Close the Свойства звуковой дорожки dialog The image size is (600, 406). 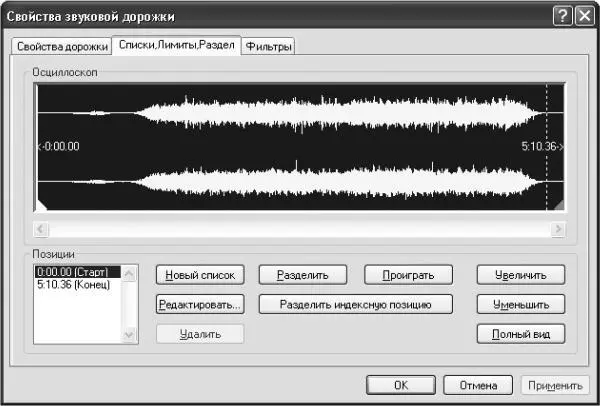(x=583, y=16)
